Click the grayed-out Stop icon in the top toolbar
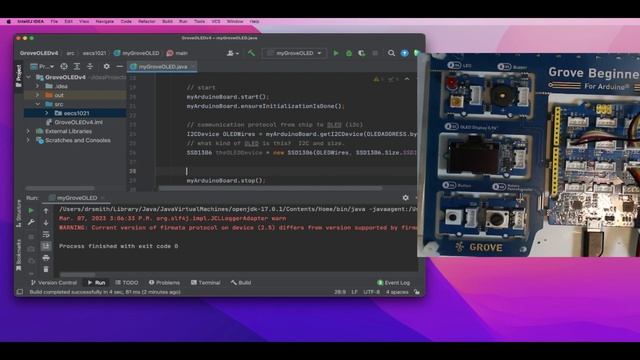Image resolution: width=640 pixels, height=360 pixels. click(x=375, y=53)
